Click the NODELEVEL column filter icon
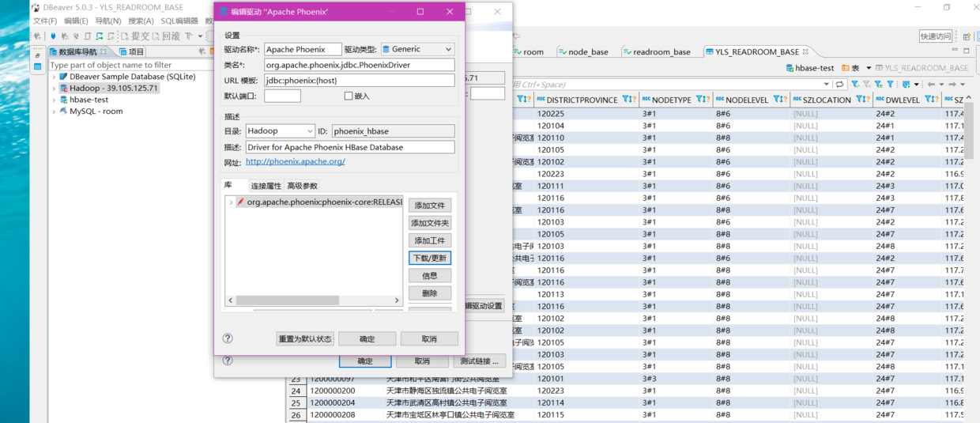The width and height of the screenshot is (980, 423). pos(777,100)
